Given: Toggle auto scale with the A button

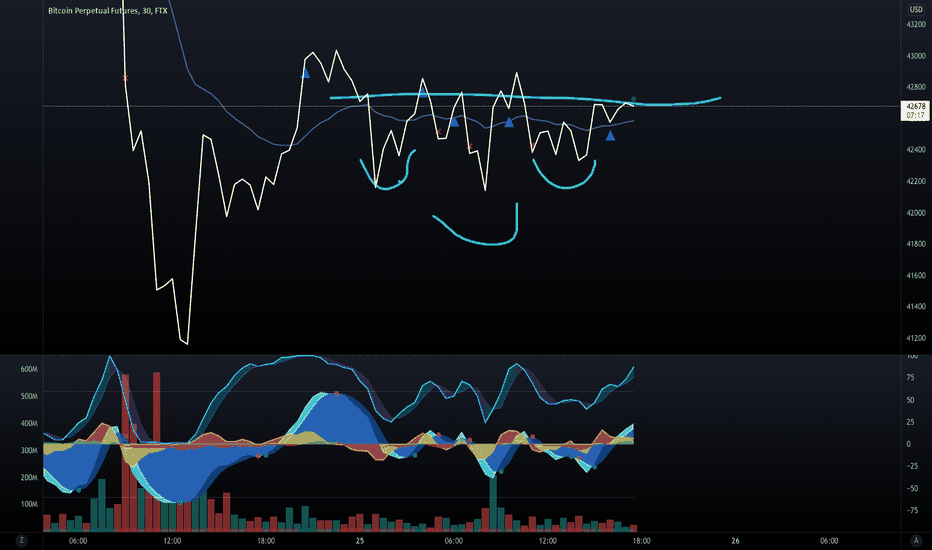Looking at the screenshot, I should coord(916,540).
